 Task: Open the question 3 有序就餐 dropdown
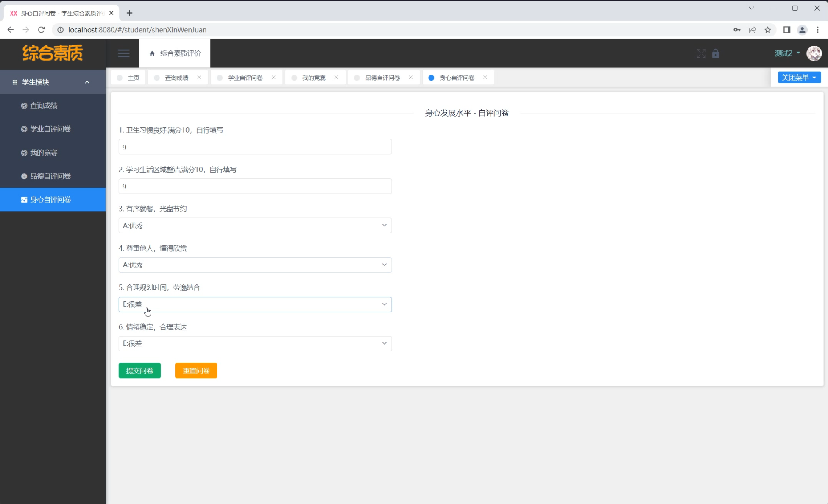[255, 226]
